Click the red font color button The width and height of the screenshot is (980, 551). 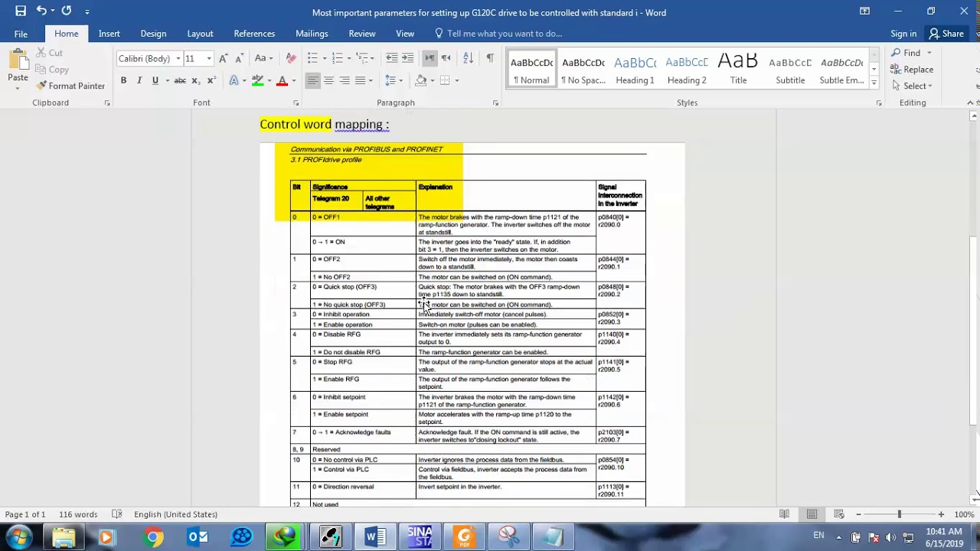(282, 80)
